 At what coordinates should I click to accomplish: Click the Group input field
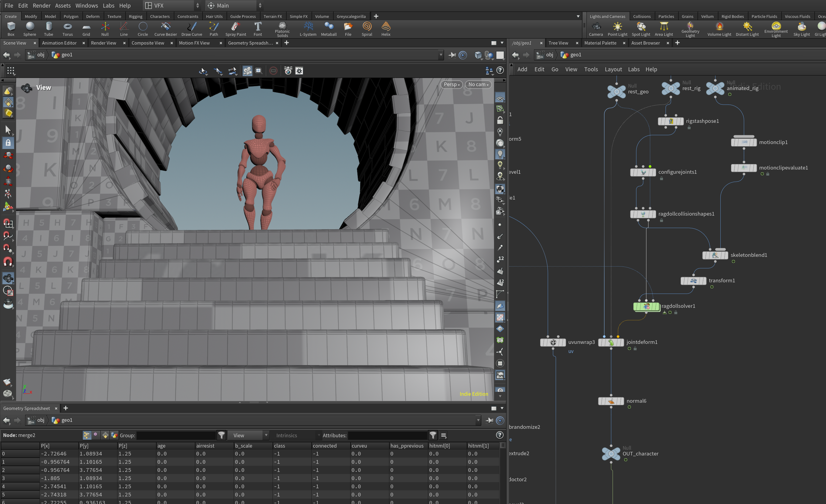tap(177, 435)
